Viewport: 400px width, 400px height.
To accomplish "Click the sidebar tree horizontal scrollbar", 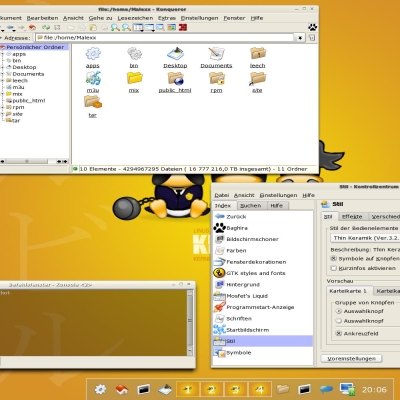I will [x=34, y=161].
